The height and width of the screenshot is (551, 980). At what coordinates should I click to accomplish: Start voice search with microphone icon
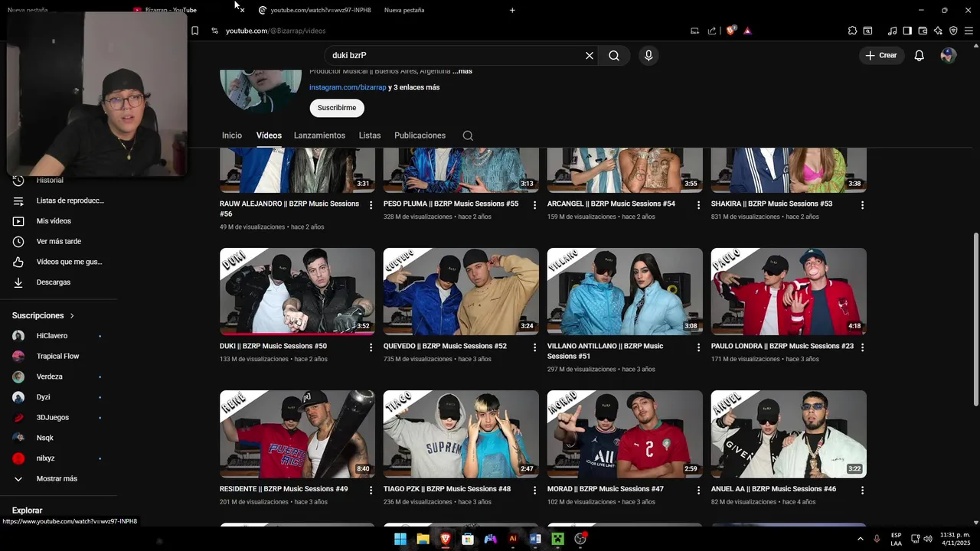pos(648,55)
